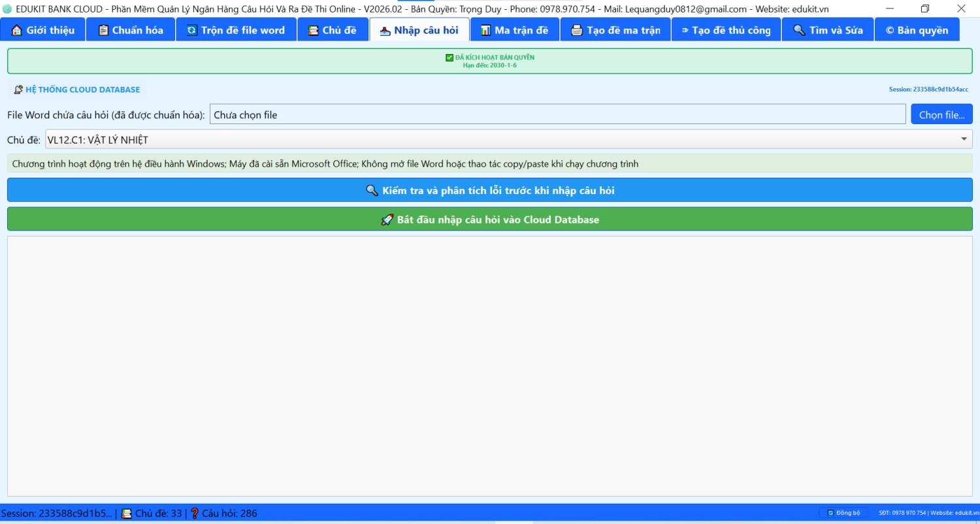
Task: Click the green activated license checkmark
Action: (x=449, y=57)
